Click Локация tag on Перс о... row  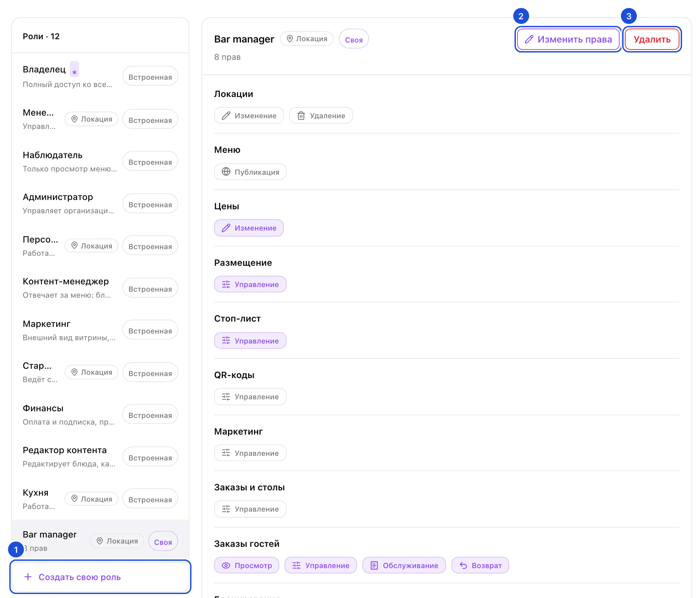pyautogui.click(x=91, y=246)
